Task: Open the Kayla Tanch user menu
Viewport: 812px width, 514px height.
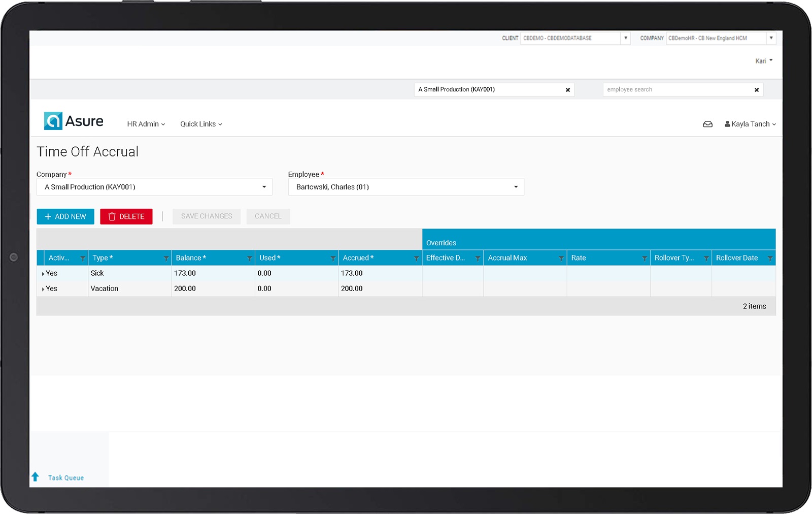Action: pyautogui.click(x=750, y=124)
